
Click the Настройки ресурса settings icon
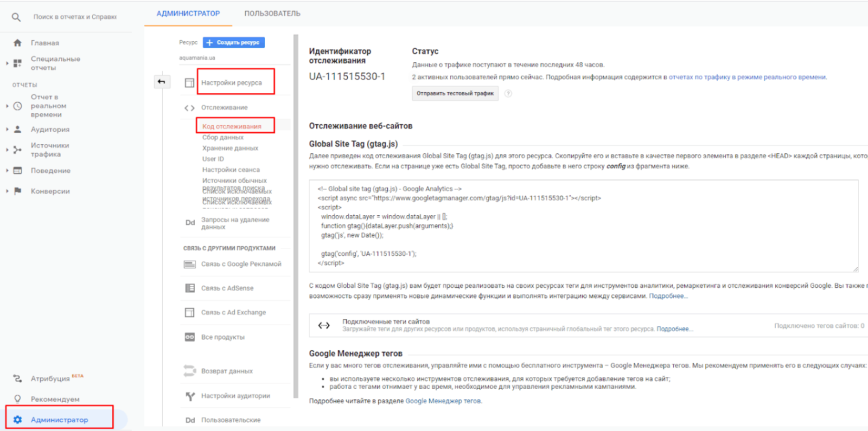click(x=189, y=83)
